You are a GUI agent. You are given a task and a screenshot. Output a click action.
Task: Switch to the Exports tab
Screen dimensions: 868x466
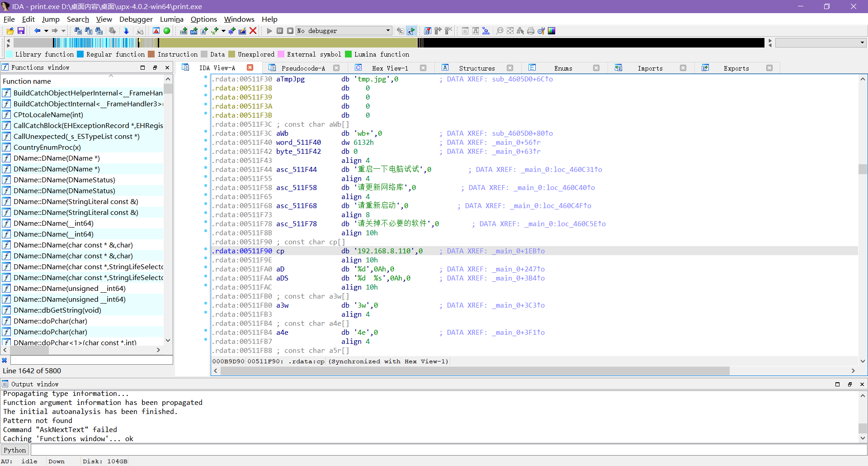coord(736,68)
